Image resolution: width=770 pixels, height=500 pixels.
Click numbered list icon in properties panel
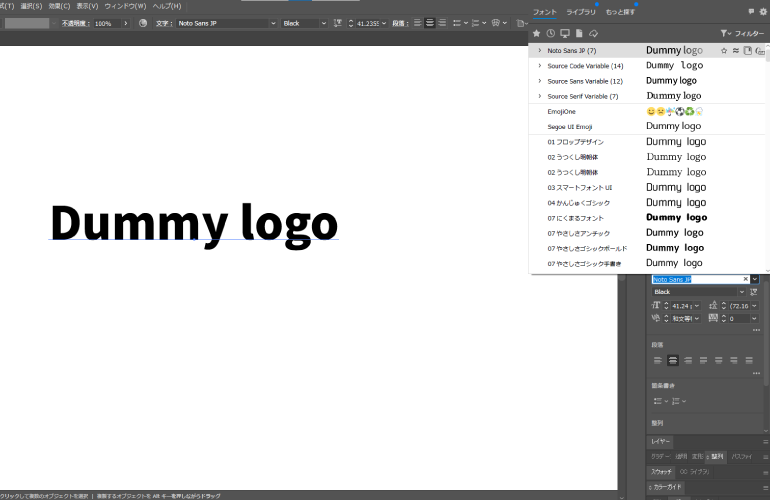(676, 401)
